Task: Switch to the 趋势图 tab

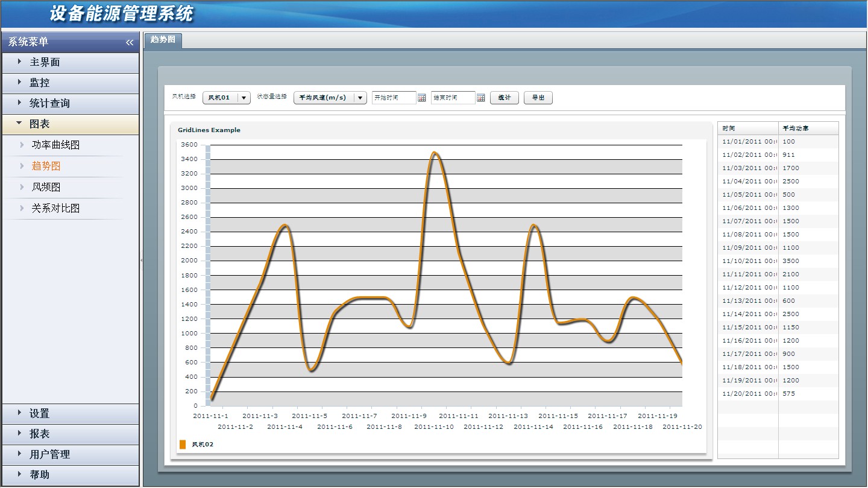Action: tap(163, 40)
